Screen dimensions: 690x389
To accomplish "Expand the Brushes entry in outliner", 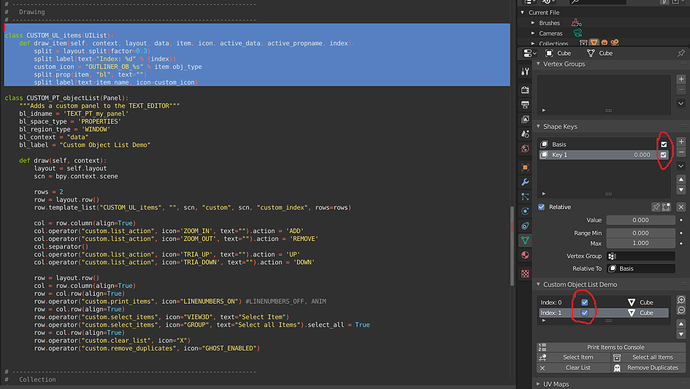I will (533, 22).
